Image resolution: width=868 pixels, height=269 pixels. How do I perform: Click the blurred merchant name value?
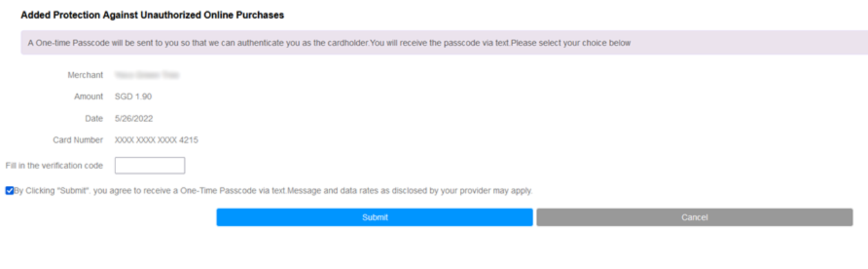pyautogui.click(x=147, y=75)
